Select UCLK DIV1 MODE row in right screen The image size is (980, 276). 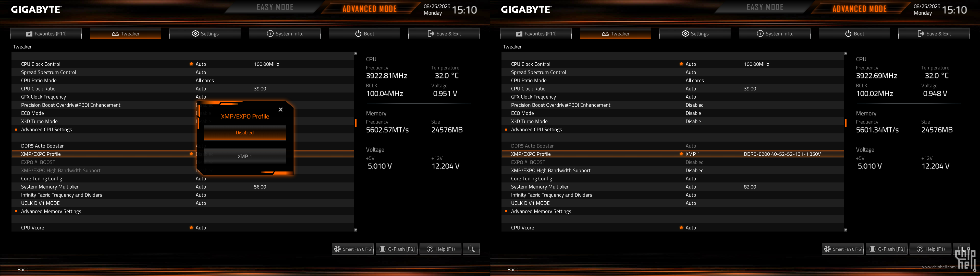tap(673, 203)
